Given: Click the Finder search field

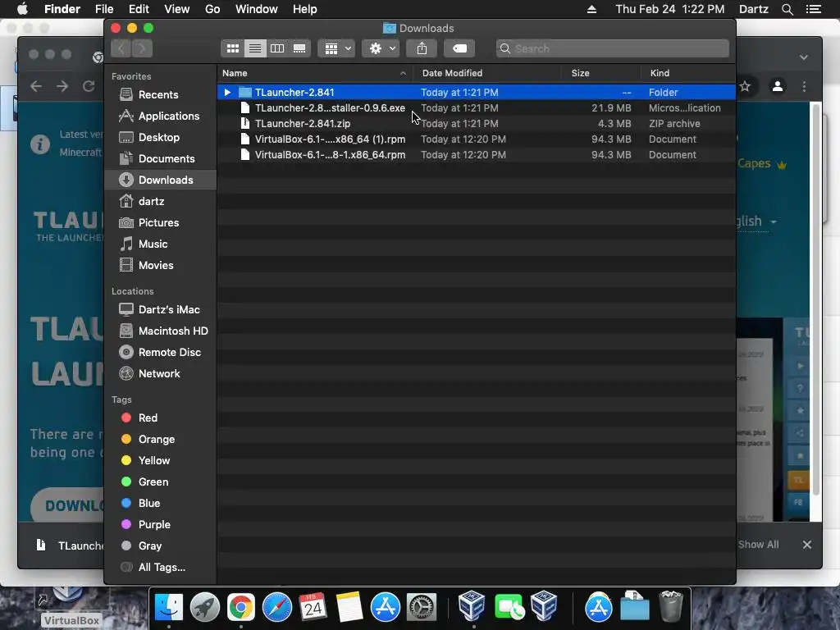Looking at the screenshot, I should tap(612, 48).
